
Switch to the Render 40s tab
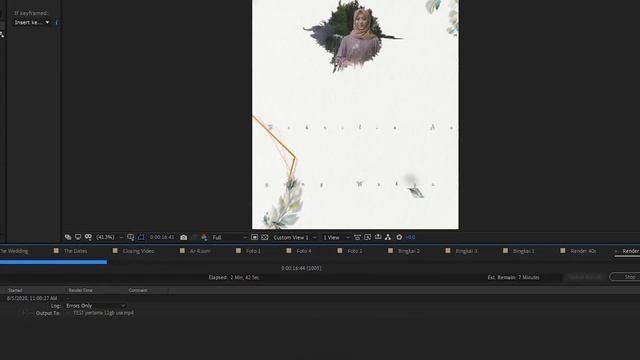[x=583, y=251]
